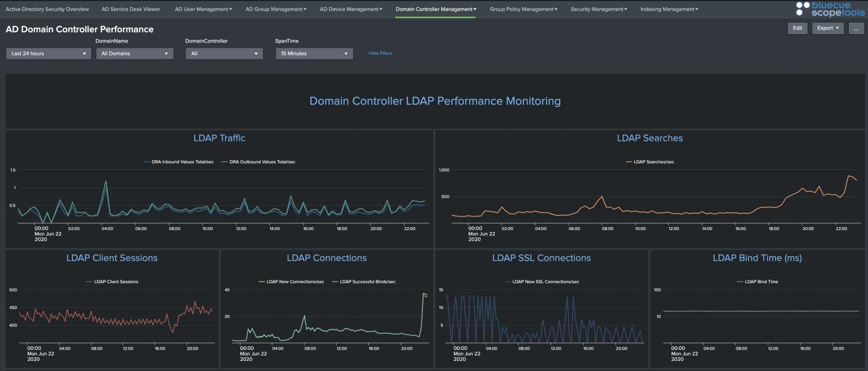Expand the DomainName All Domains dropdown
This screenshot has height=371, width=868.
tap(135, 54)
